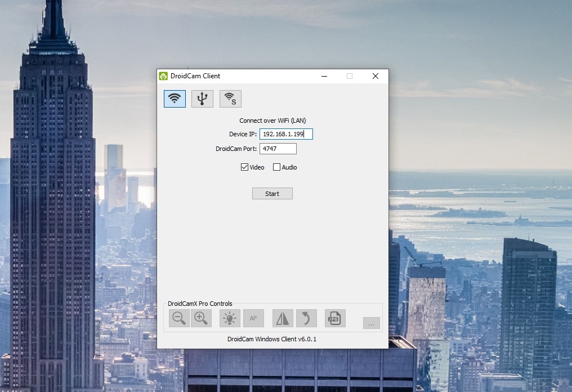Rotate the video with the arrow icon
The image size is (572, 392).
tap(306, 318)
